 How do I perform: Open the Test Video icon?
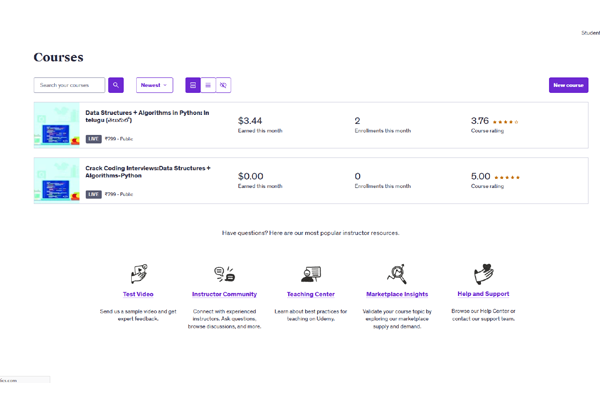(x=138, y=273)
